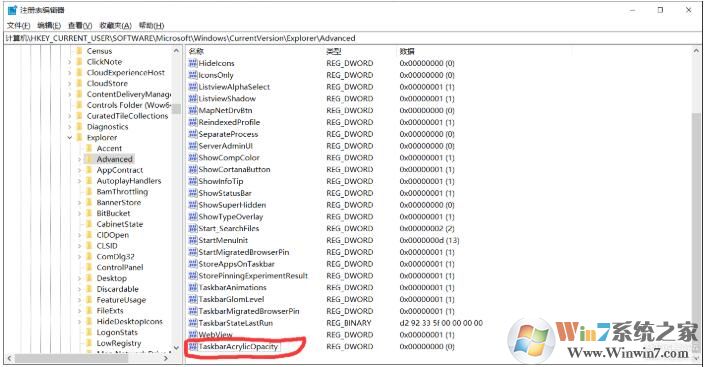Viewport: 705px width, 367px height.
Task: Click the tree horizontal scroll right arrow
Action: click(x=166, y=358)
